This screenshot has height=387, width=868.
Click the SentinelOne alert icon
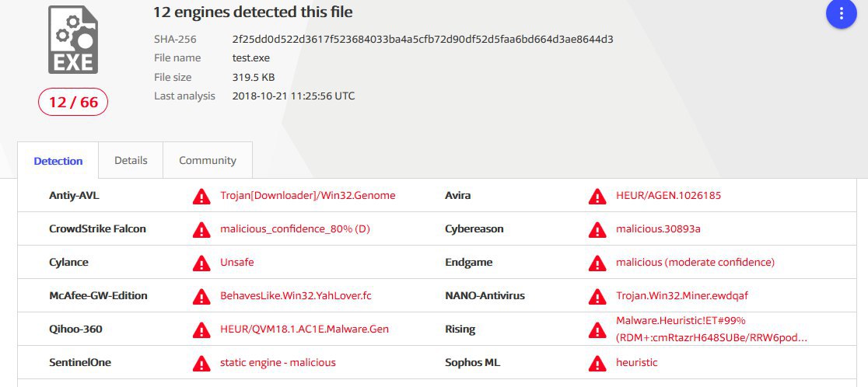(201, 363)
